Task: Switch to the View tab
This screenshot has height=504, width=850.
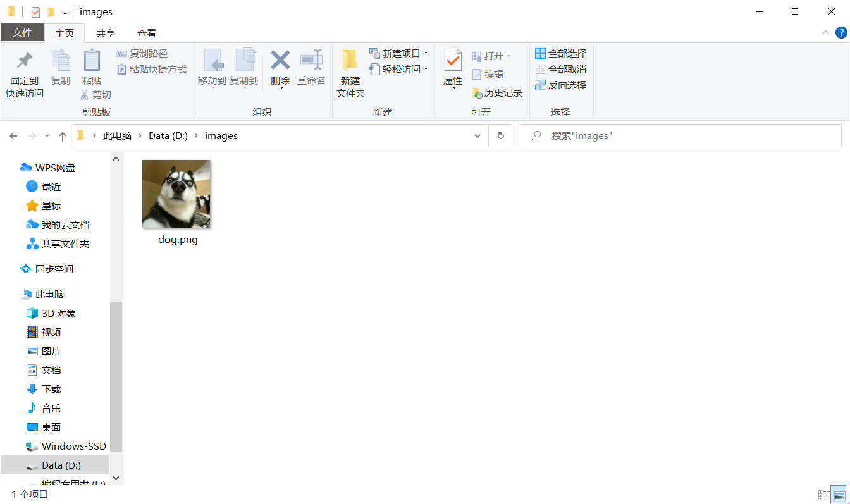Action: coord(147,33)
